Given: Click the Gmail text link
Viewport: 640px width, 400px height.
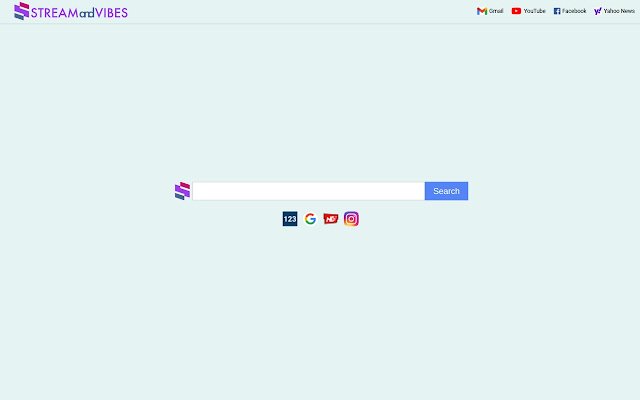Looking at the screenshot, I should pos(496,11).
